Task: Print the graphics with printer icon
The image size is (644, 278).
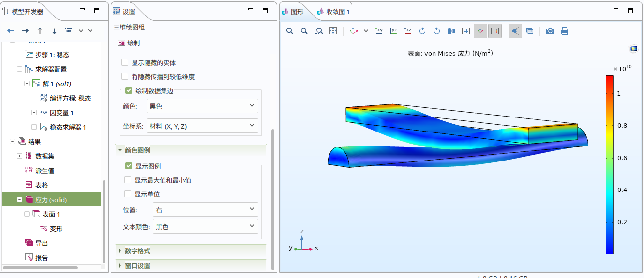Action: (565, 31)
